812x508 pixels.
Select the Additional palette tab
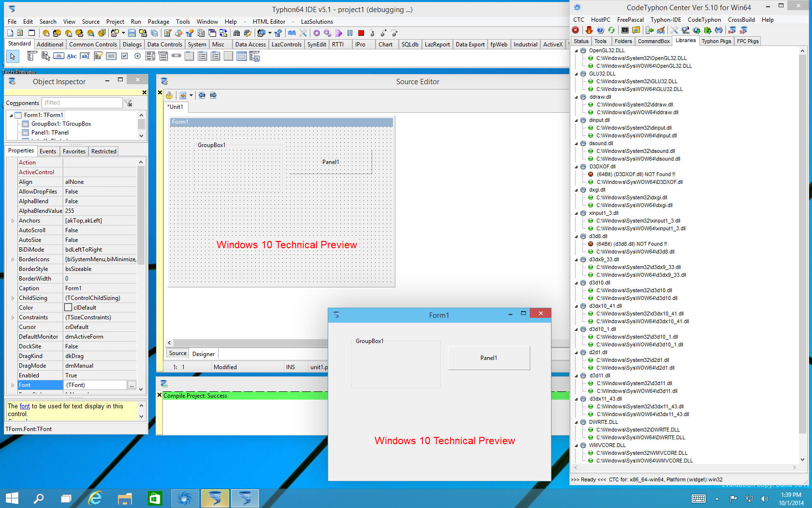(50, 45)
